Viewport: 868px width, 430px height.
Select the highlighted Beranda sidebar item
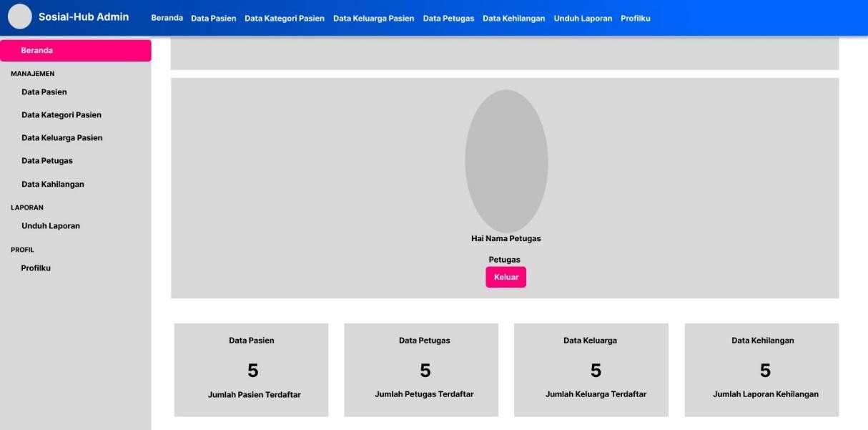pos(75,51)
